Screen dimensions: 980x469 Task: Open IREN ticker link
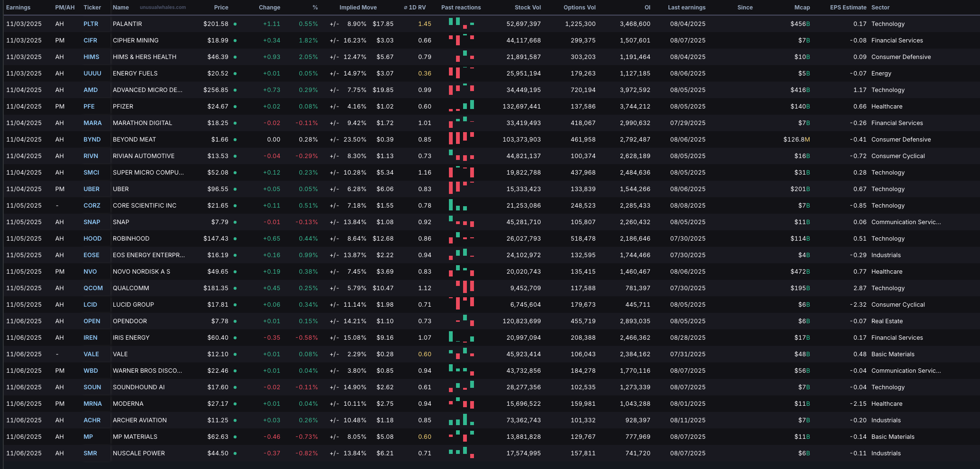(x=91, y=338)
